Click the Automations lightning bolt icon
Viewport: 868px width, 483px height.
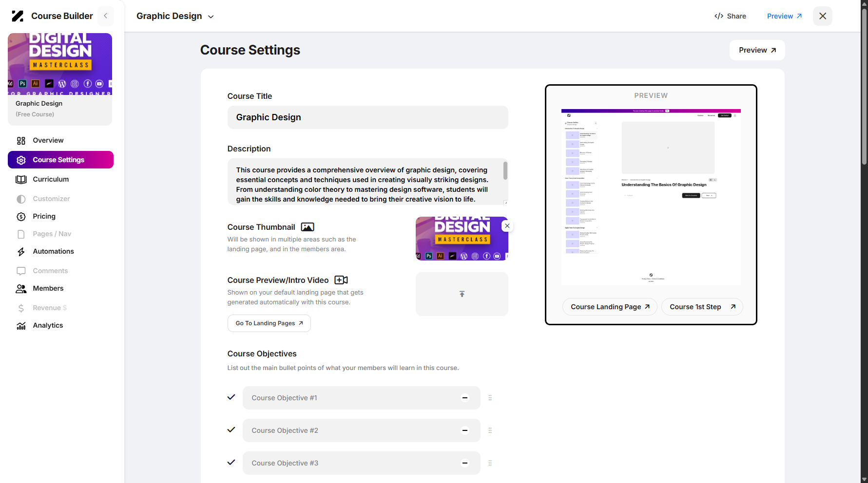(21, 252)
